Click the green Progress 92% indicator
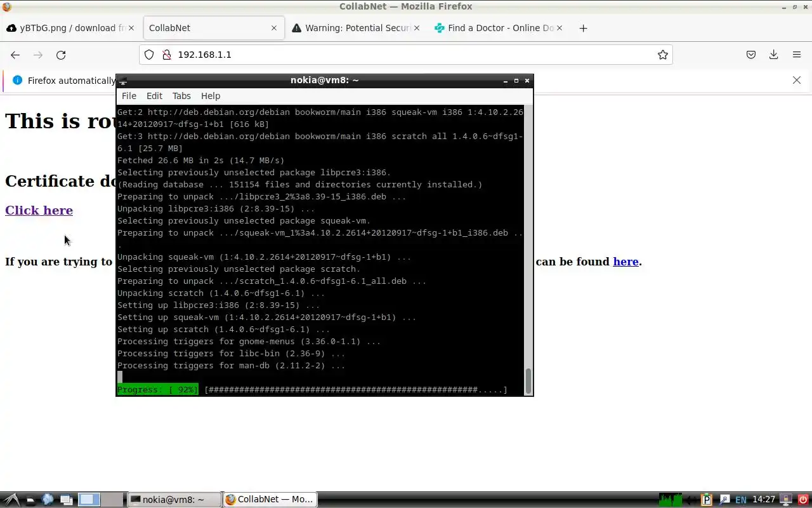This screenshot has height=508, width=812. point(157,390)
